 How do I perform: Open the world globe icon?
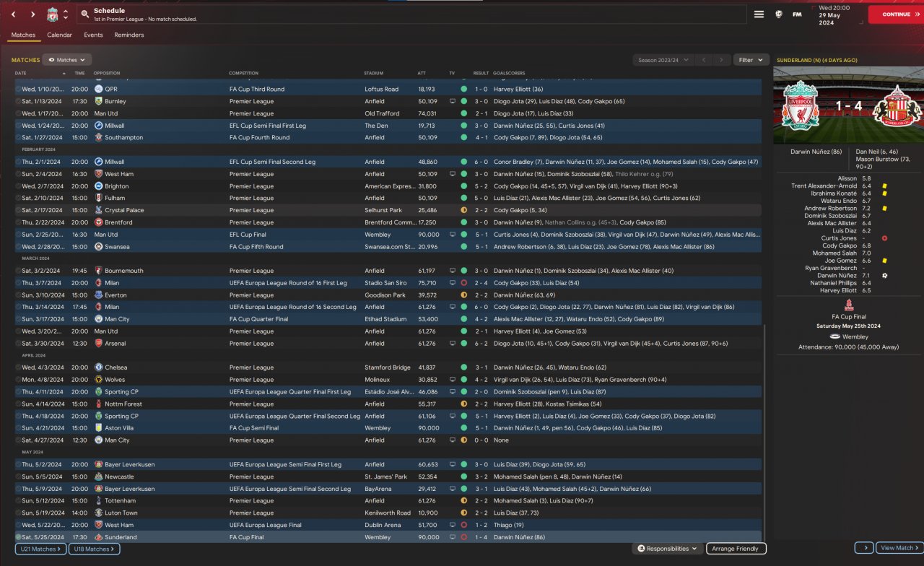click(x=778, y=14)
